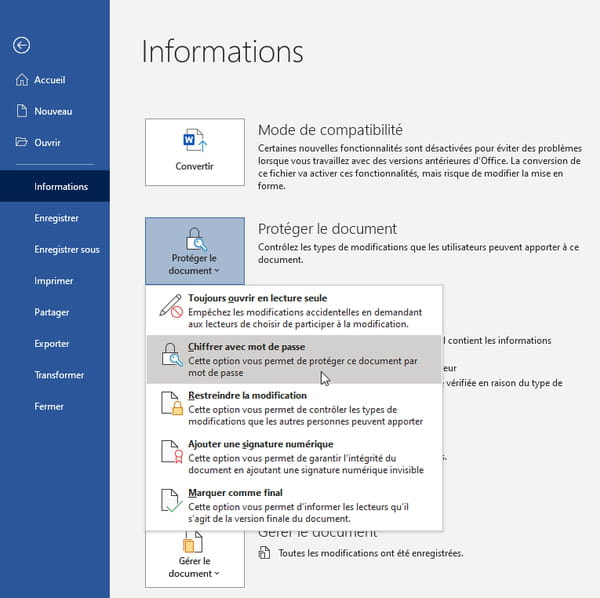
Task: Select Partager in the sidebar
Action: point(55,312)
